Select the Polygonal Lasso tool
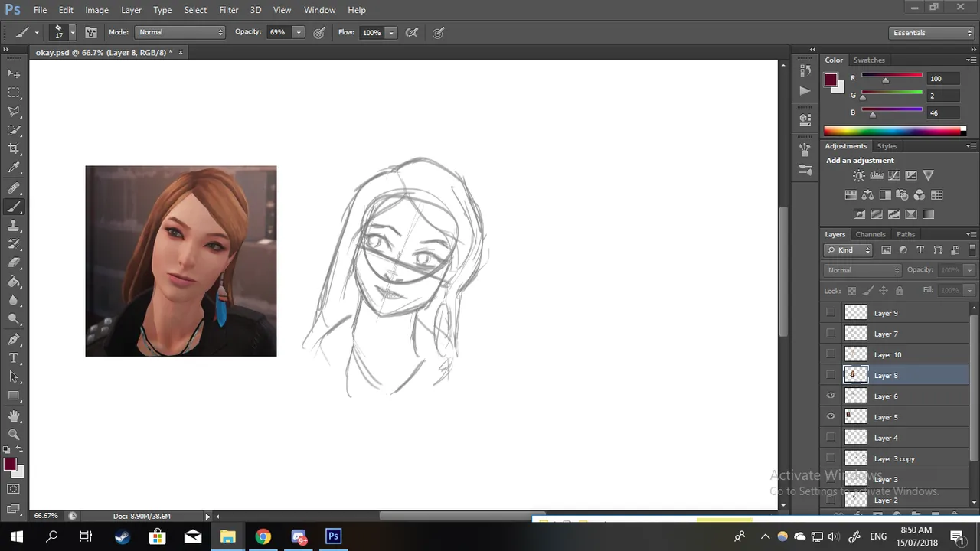Image resolution: width=980 pixels, height=551 pixels. pos(14,112)
